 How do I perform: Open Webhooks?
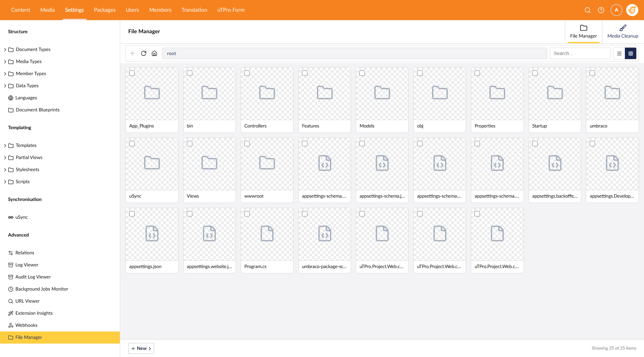tap(23, 325)
